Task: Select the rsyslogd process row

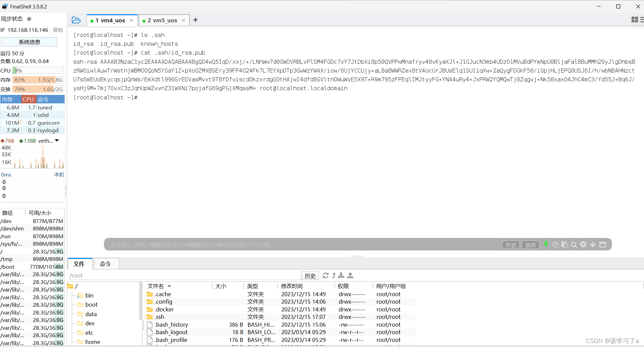Action: pyautogui.click(x=33, y=130)
